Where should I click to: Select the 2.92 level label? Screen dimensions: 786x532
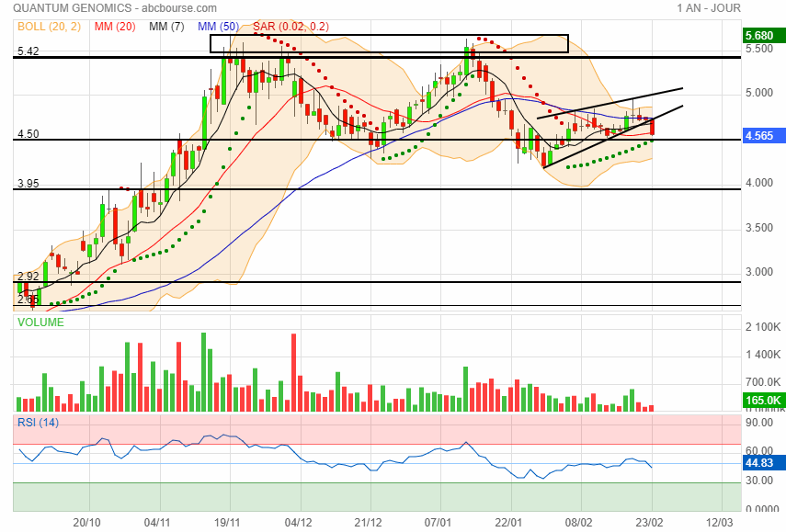(28, 276)
